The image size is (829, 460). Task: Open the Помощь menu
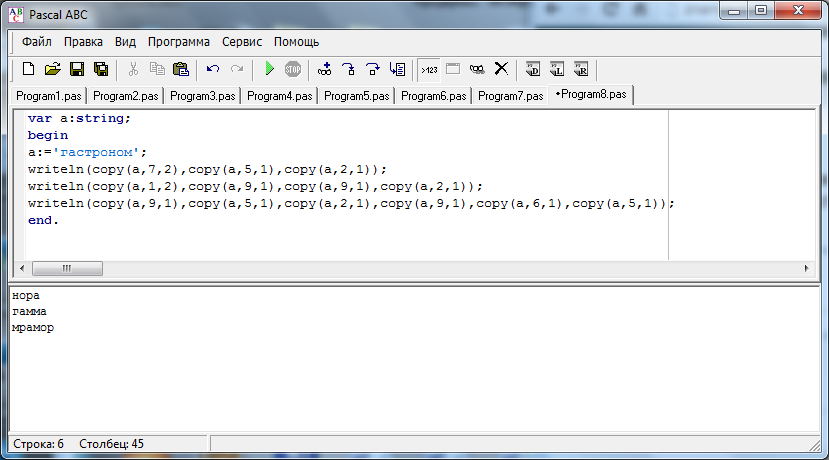click(296, 42)
